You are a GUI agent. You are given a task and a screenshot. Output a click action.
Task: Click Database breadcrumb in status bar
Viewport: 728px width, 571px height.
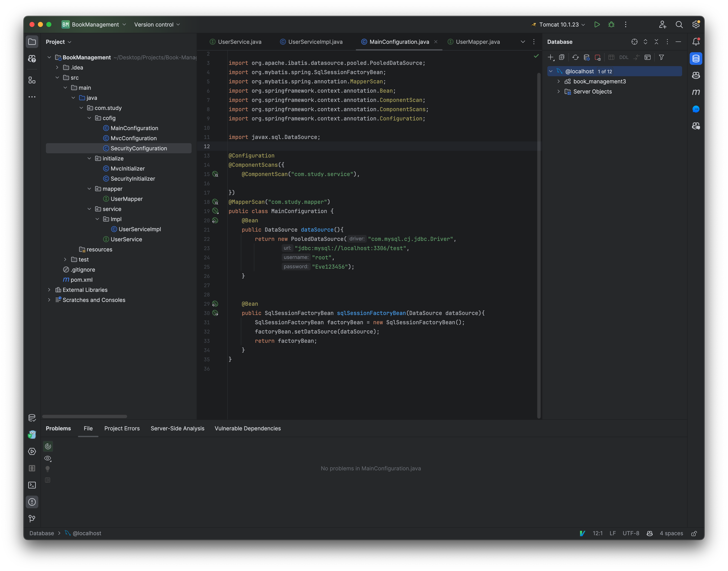point(42,533)
